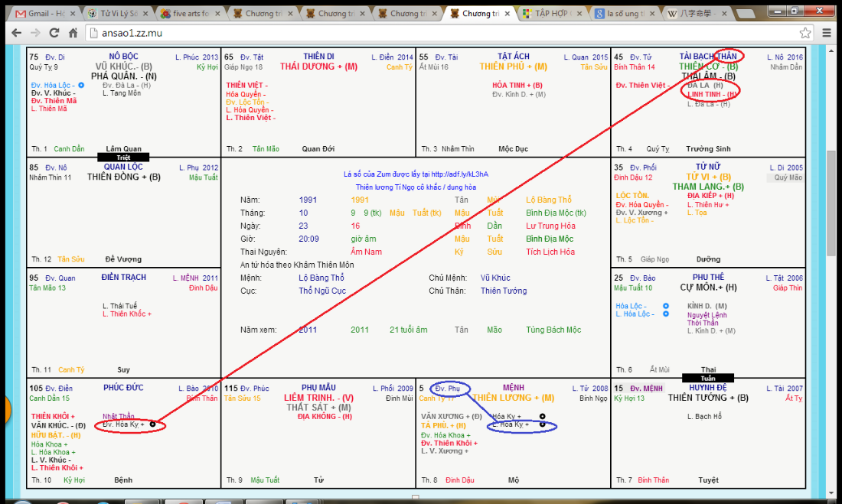The image size is (842, 504).
Task: Click the blue marker beside L. Hóa Lộc in Phu Thê
Action: point(666,314)
